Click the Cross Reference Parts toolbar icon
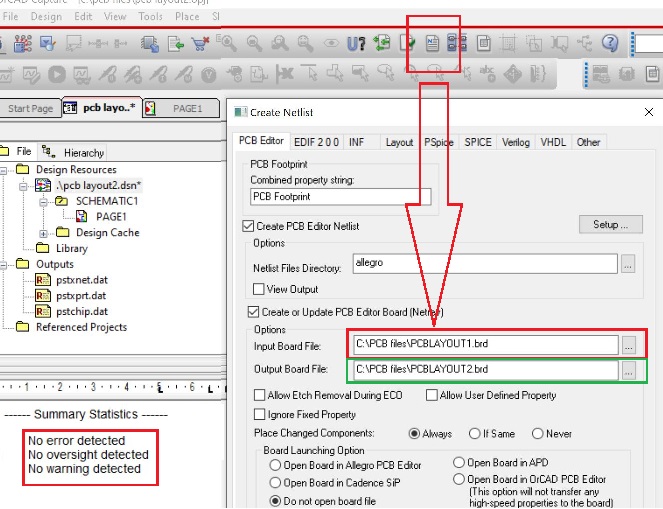 (x=458, y=44)
